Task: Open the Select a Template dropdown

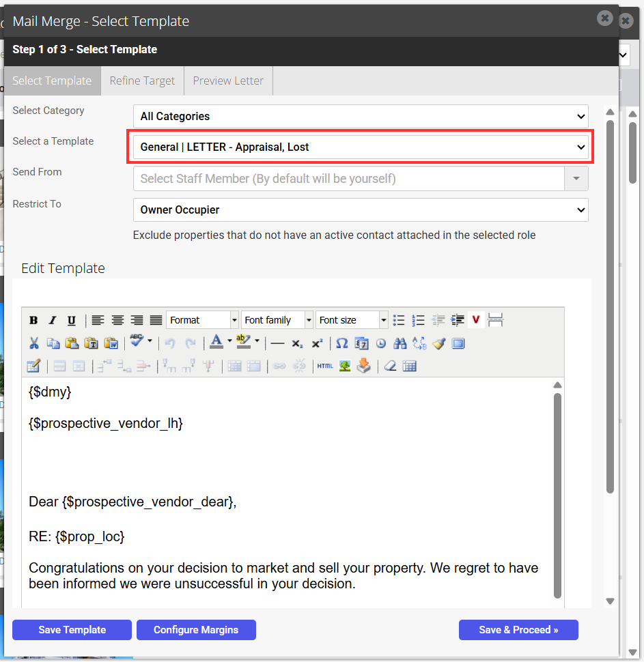Action: (x=361, y=147)
